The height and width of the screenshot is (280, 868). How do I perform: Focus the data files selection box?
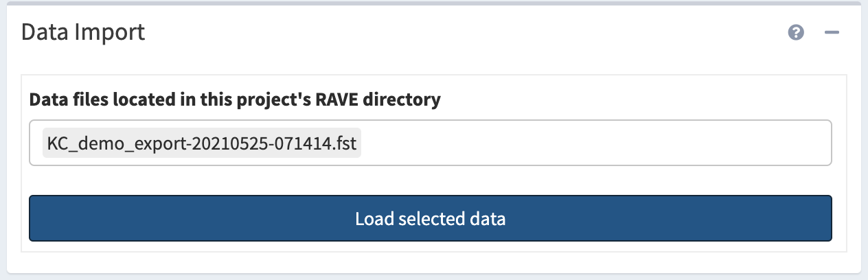pyautogui.click(x=591, y=143)
